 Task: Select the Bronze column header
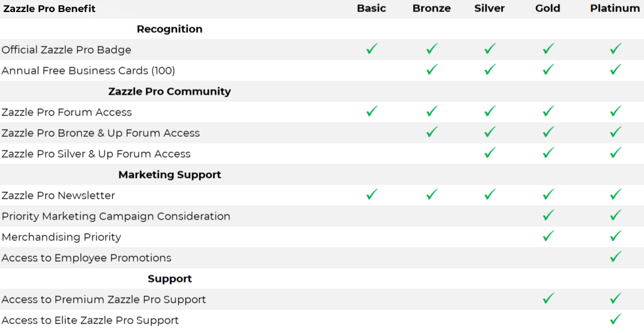[432, 8]
